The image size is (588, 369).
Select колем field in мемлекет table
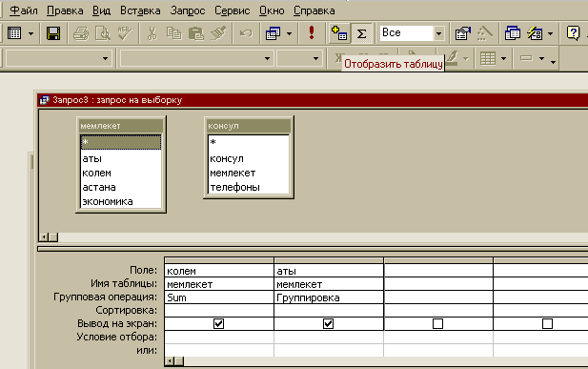[121, 173]
